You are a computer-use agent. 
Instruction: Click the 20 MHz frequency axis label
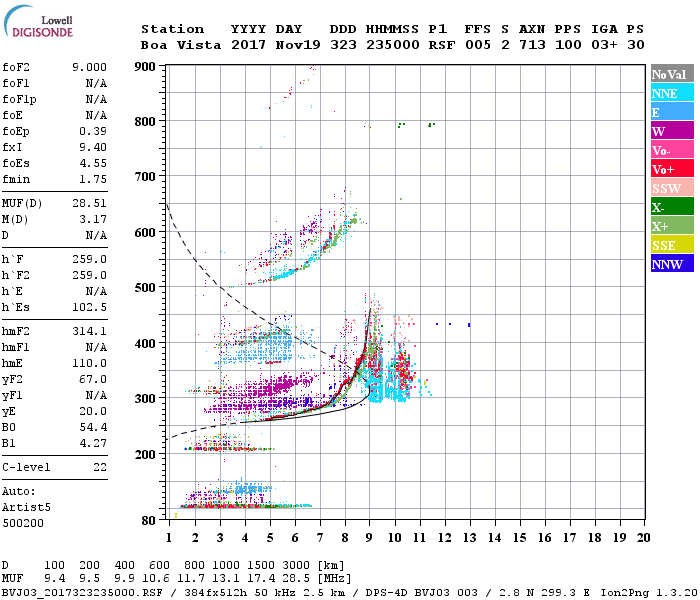point(643,538)
